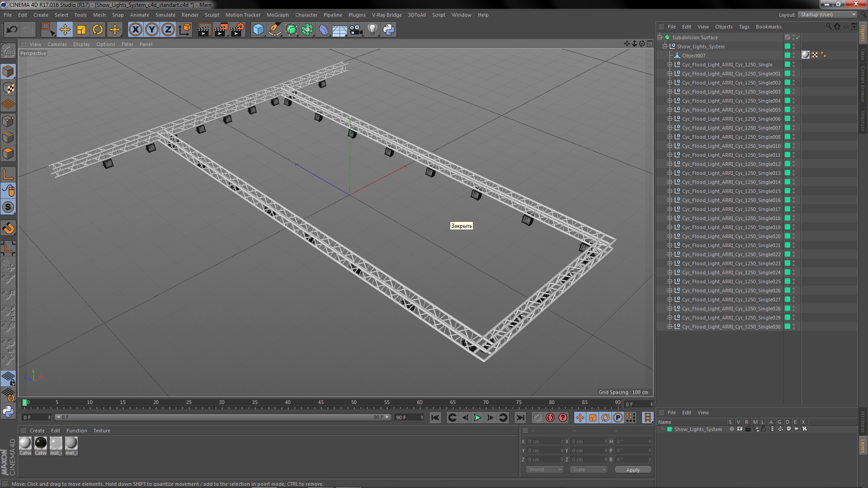Switch to Model mode
Image resolution: width=868 pixels, height=488 pixels.
(8, 71)
